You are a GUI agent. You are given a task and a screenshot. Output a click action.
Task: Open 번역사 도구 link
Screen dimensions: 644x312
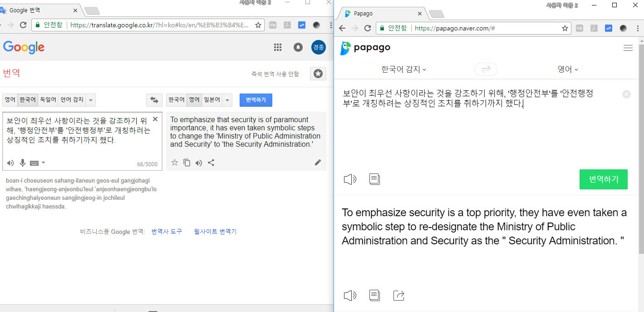(167, 232)
